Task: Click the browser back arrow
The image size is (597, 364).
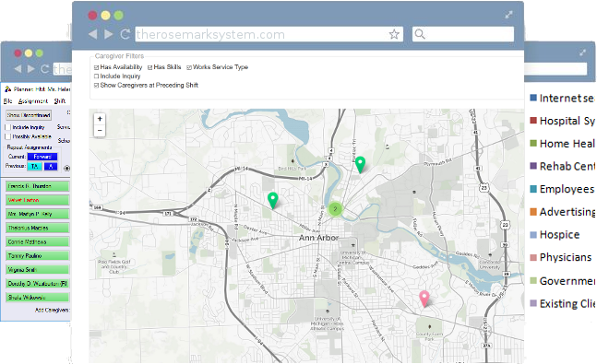Action: coord(92,34)
